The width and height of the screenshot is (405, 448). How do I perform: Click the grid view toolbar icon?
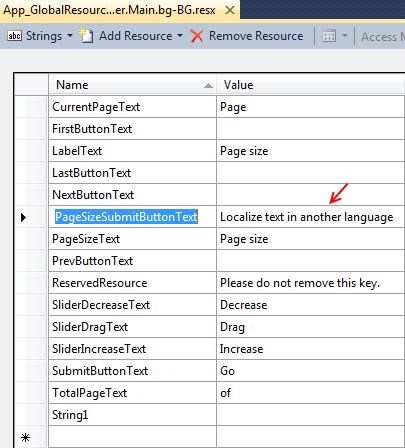pos(329,36)
